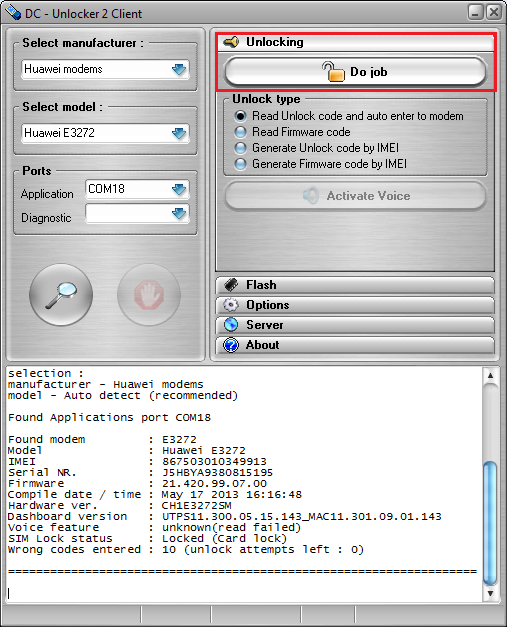
Task: Click the question mark icon beside About
Action: pyautogui.click(x=231, y=345)
